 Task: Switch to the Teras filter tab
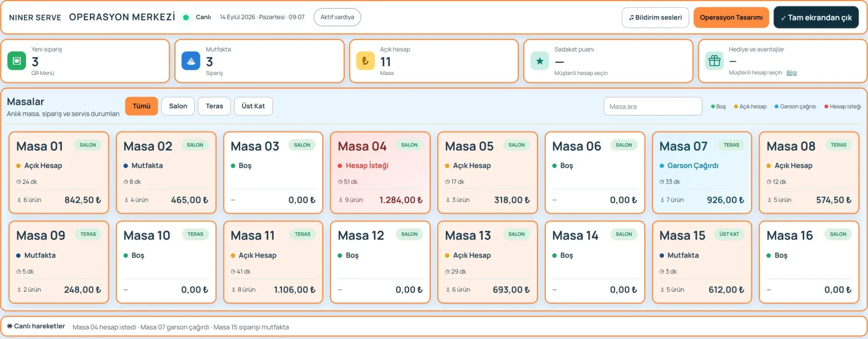pyautogui.click(x=214, y=106)
